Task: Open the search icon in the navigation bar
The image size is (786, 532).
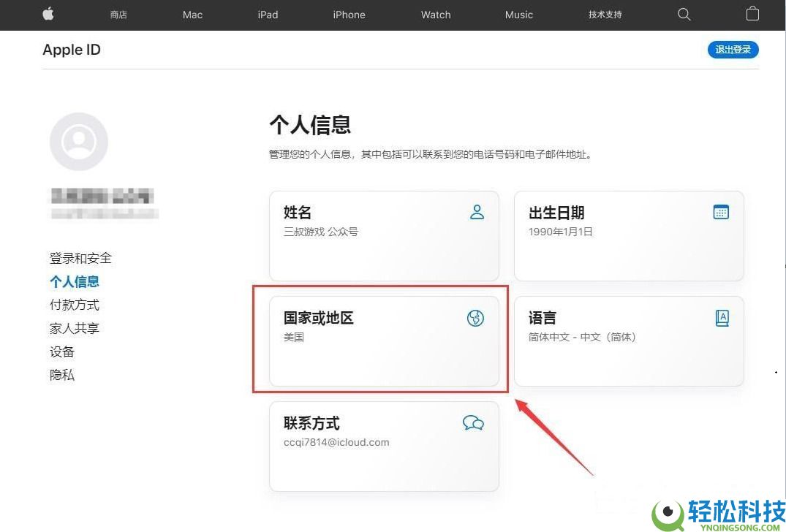Action: pyautogui.click(x=684, y=14)
